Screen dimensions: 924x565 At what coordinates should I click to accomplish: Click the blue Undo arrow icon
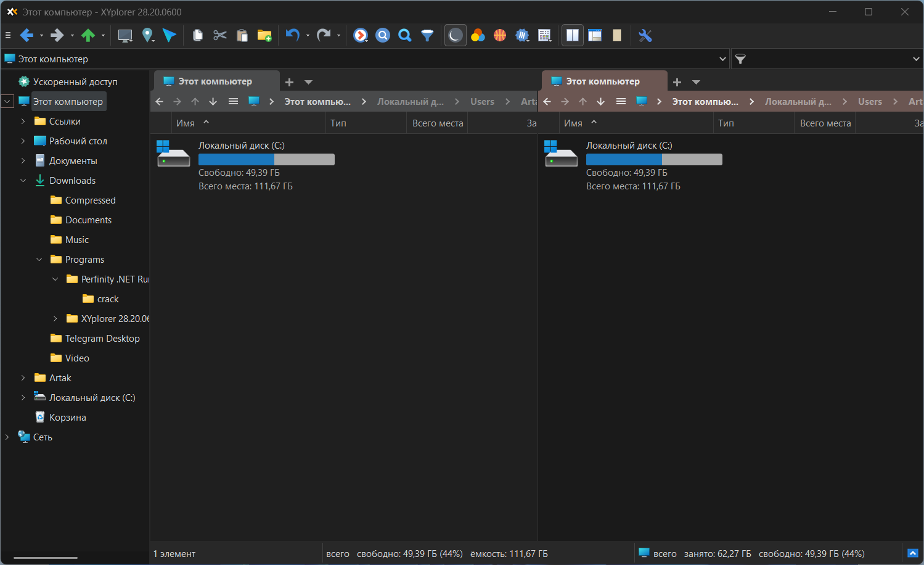[x=292, y=35]
